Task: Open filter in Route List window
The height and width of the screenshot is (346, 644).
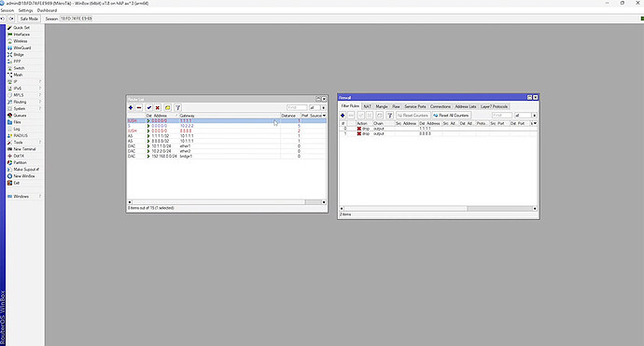Action: (x=178, y=107)
